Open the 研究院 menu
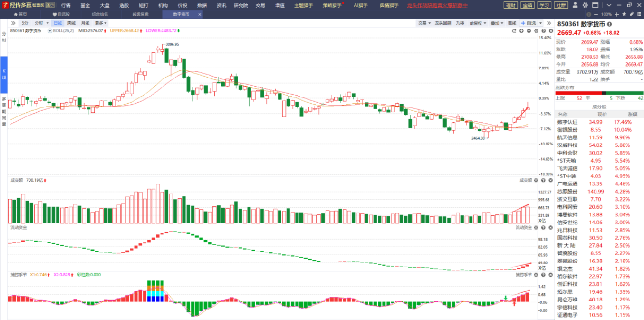 click(x=241, y=5)
